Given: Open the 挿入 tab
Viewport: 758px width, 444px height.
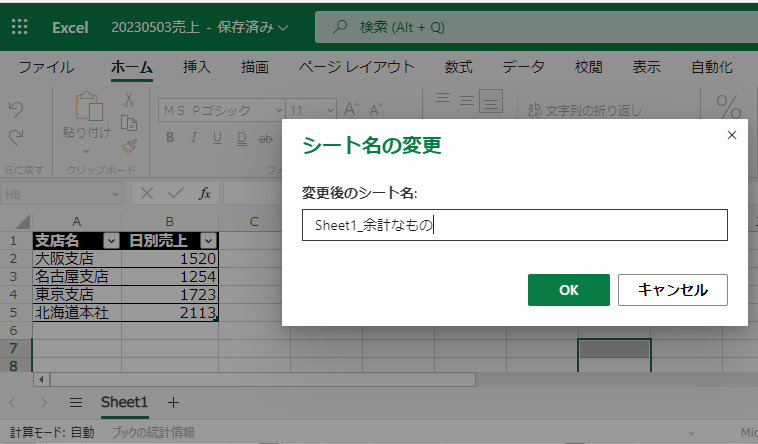Looking at the screenshot, I should point(197,67).
